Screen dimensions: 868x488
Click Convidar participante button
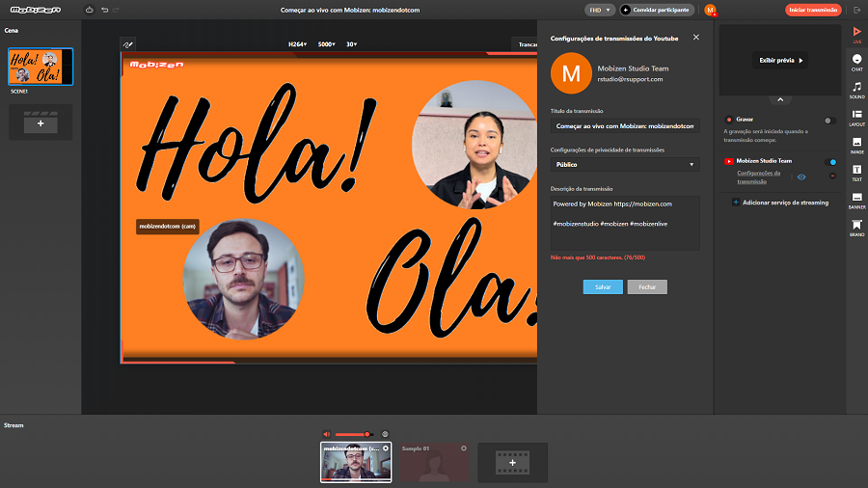(657, 10)
